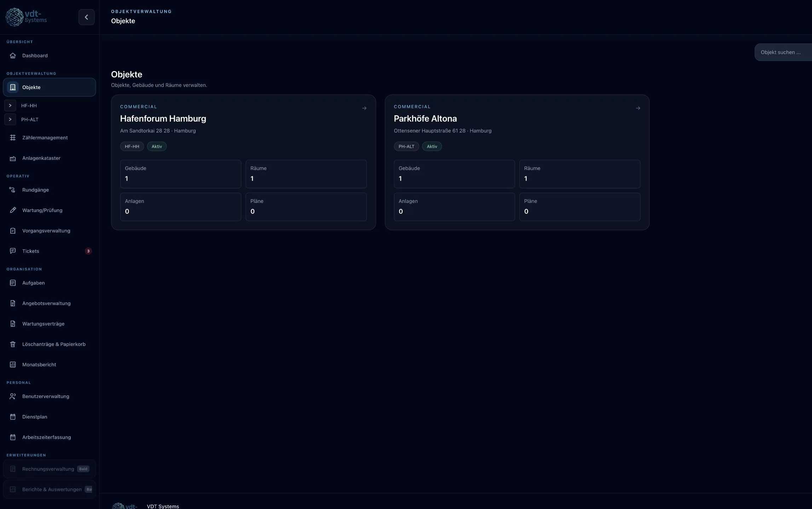
Task: Open the Monatsbericht page
Action: pyautogui.click(x=49, y=364)
